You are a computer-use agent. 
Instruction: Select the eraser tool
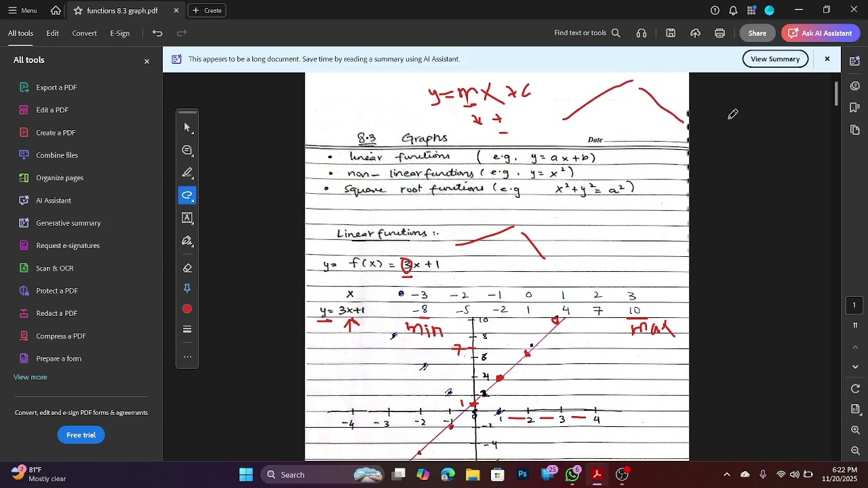pyautogui.click(x=187, y=268)
